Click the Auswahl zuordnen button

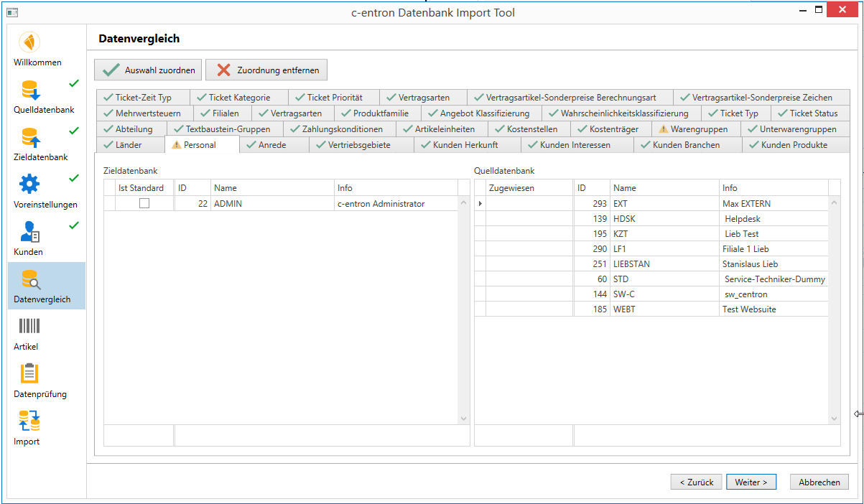pyautogui.click(x=149, y=70)
